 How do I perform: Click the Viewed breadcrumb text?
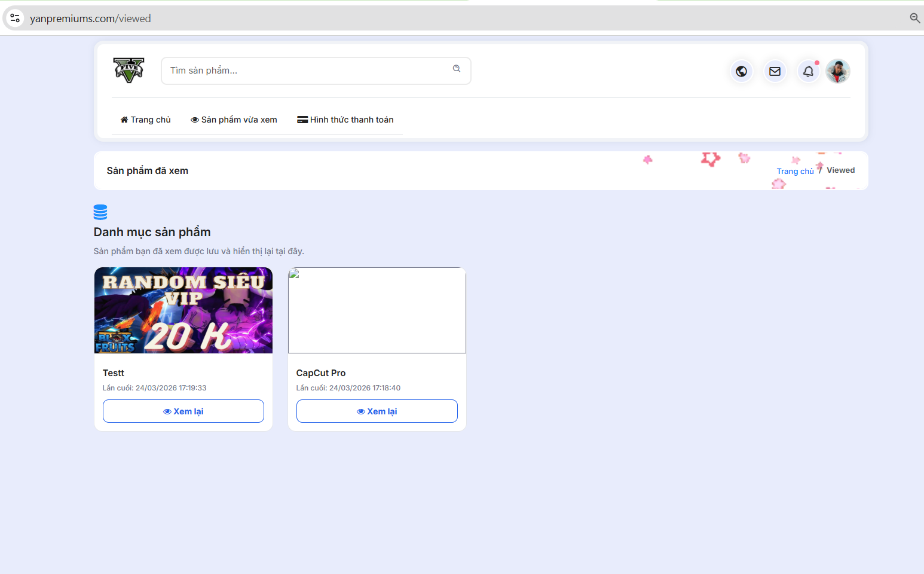(x=840, y=170)
